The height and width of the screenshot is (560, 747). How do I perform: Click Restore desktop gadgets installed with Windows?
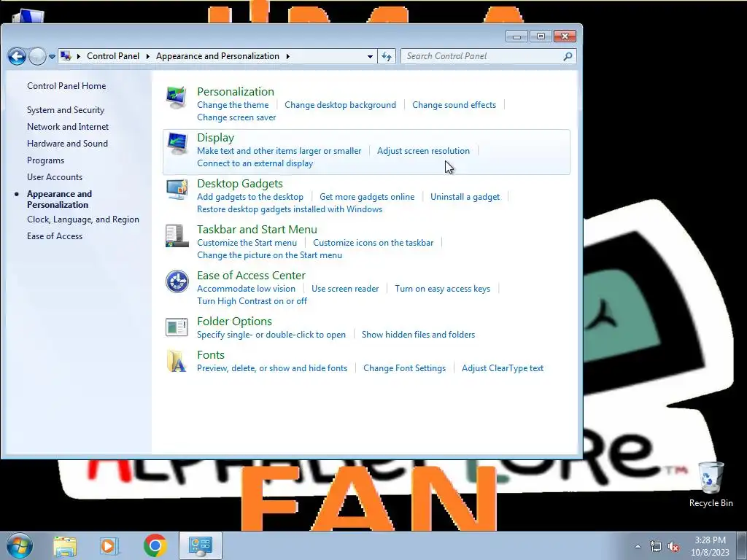pyautogui.click(x=290, y=209)
